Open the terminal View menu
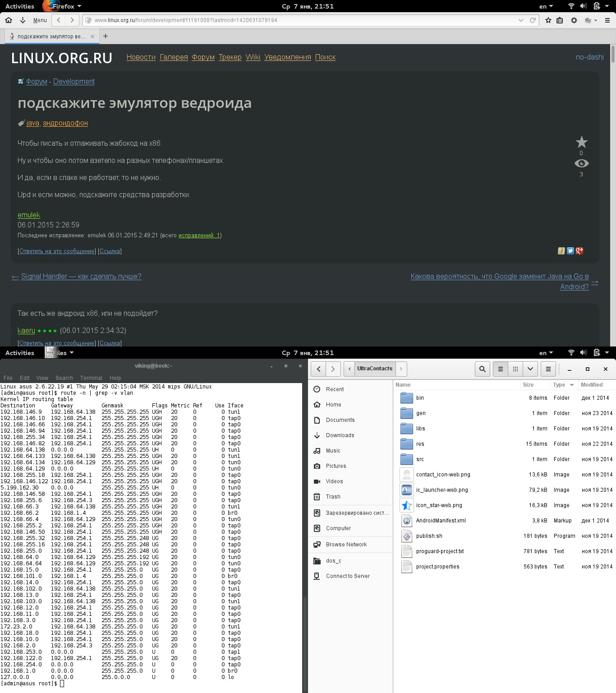 [42, 378]
